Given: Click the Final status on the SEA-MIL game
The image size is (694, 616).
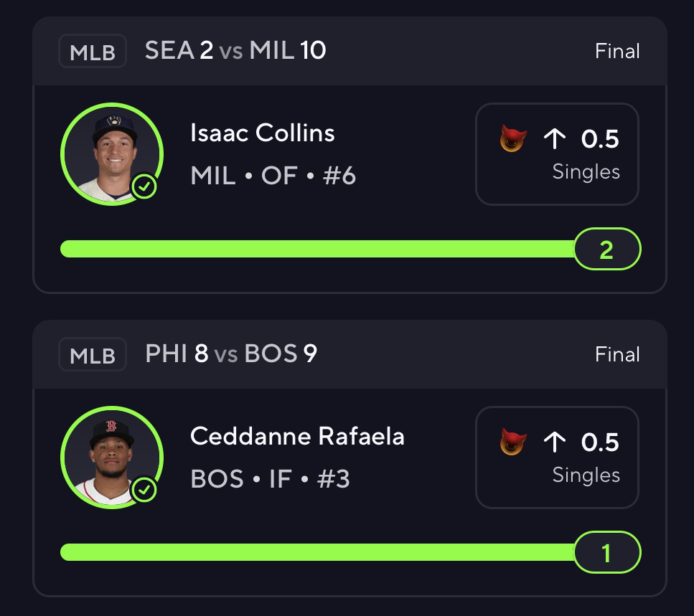Looking at the screenshot, I should pyautogui.click(x=617, y=52).
